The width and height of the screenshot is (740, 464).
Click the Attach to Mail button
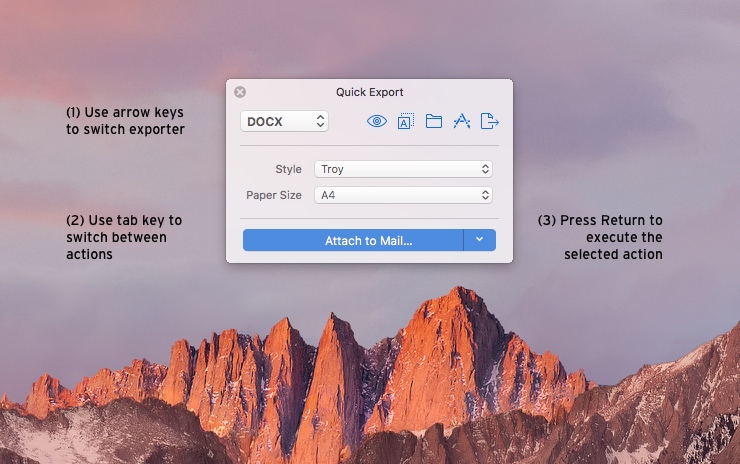(x=353, y=240)
